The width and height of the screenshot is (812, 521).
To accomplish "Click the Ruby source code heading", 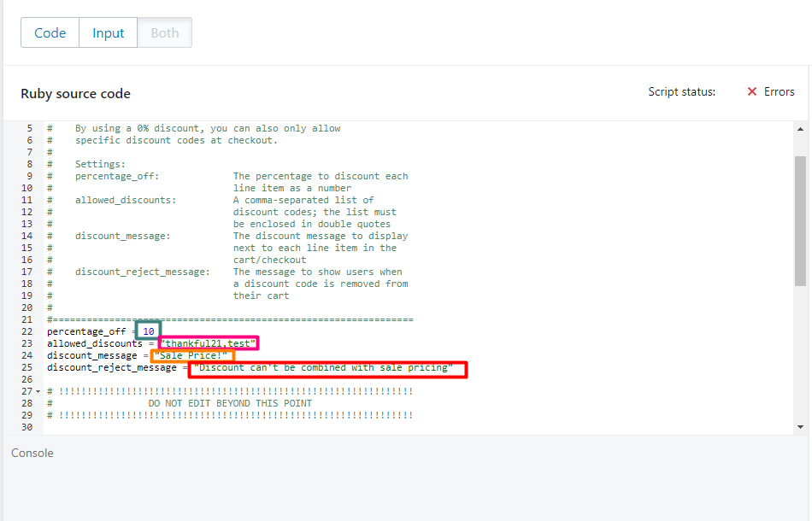I will click(75, 93).
